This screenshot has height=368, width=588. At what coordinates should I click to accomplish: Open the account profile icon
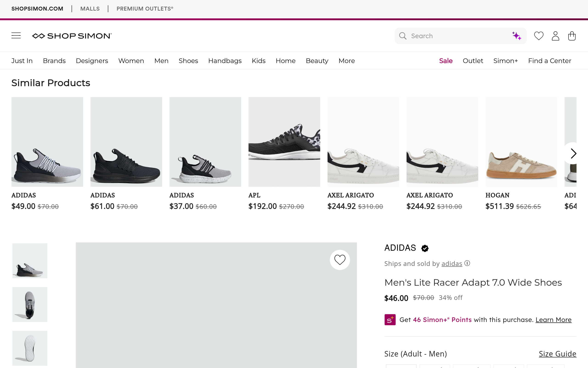coord(555,36)
